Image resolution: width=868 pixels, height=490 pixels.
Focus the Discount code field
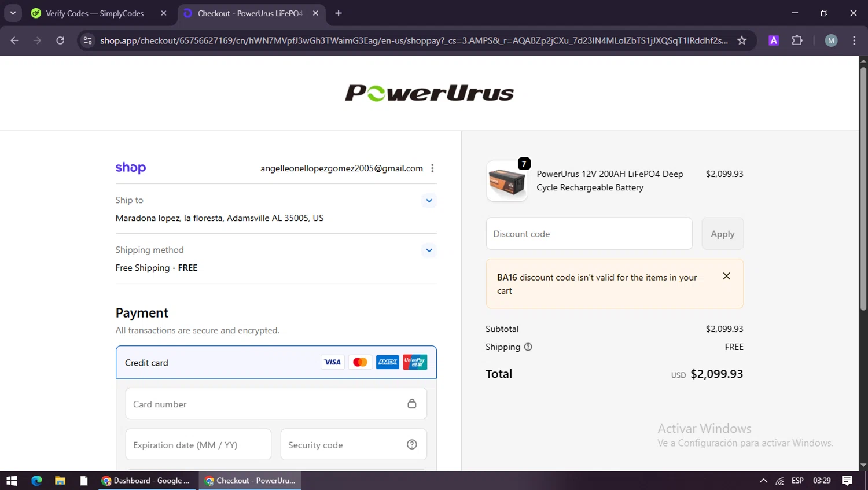[x=589, y=234]
